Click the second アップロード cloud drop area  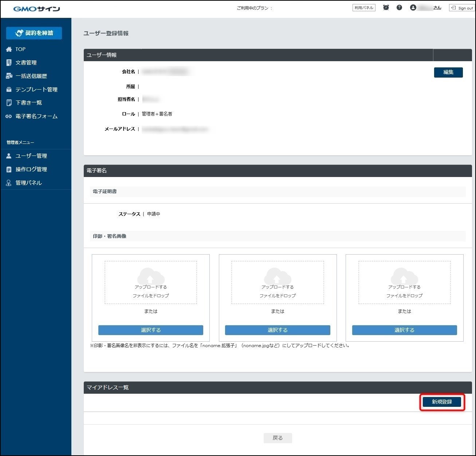(278, 282)
